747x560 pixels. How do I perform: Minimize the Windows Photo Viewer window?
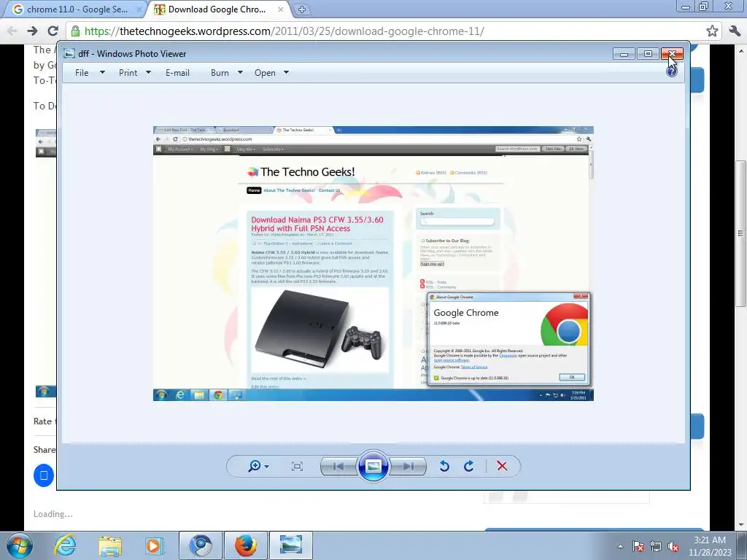[x=624, y=54]
